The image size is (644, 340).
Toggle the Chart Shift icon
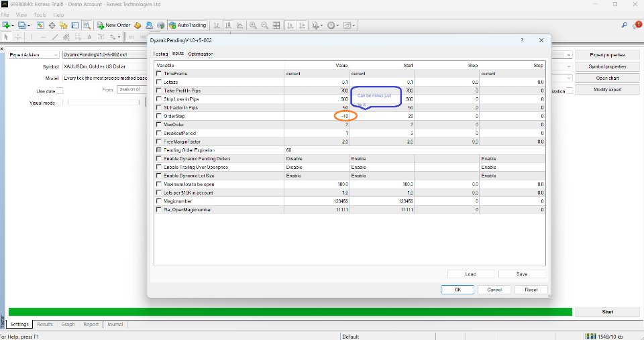pos(302,25)
